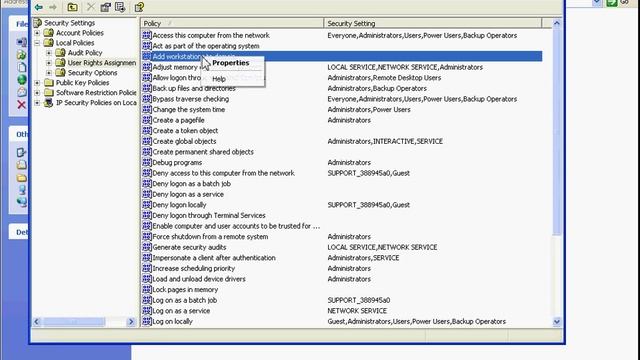Expand the Account Policies node
The height and width of the screenshot is (360, 640).
click(x=37, y=33)
